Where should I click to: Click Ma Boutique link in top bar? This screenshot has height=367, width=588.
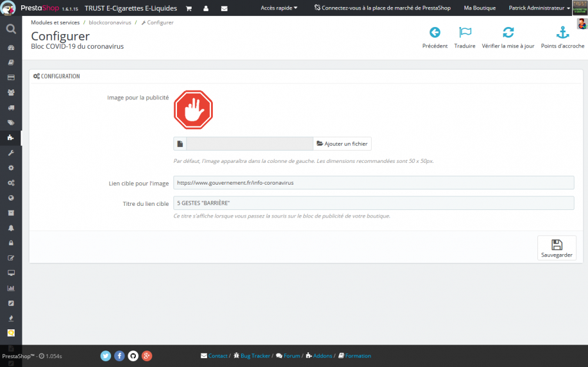480,8
